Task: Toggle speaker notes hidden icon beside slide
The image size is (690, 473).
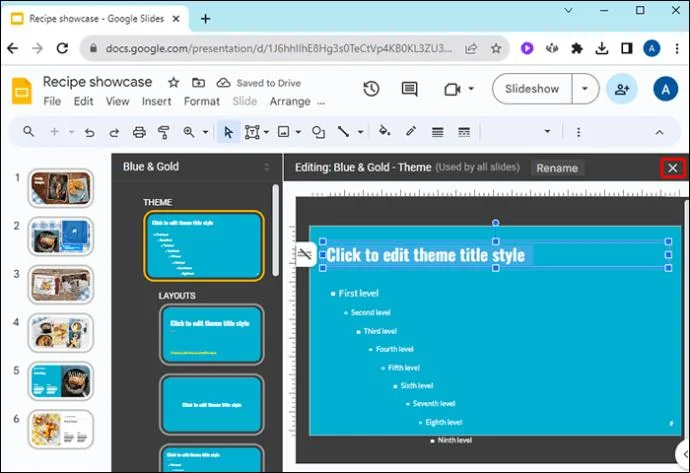Action: (305, 254)
